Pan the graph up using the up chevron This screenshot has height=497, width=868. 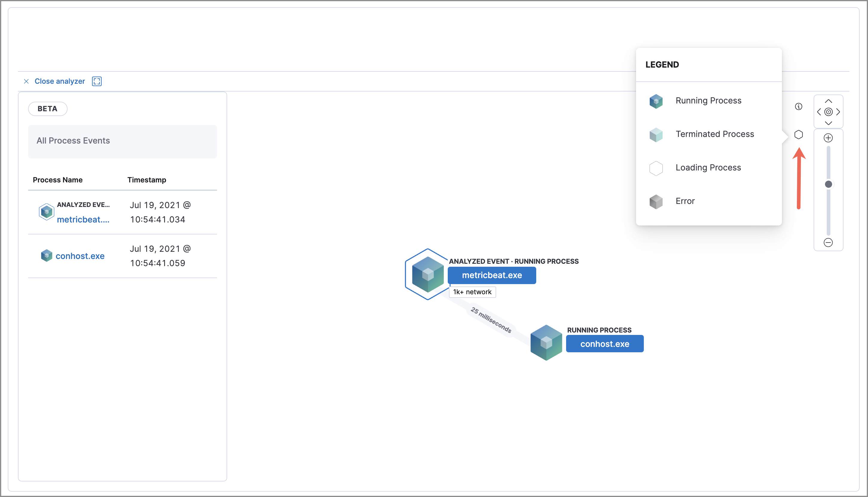(829, 101)
